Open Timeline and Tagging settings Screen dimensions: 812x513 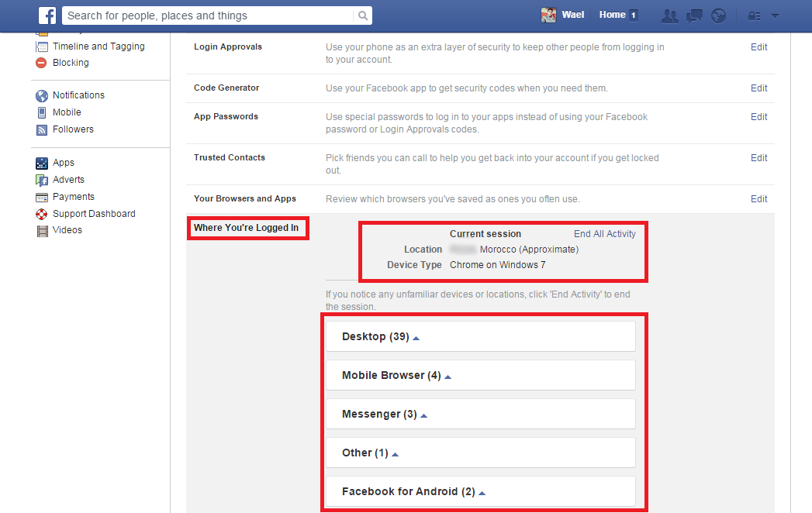tap(98, 46)
